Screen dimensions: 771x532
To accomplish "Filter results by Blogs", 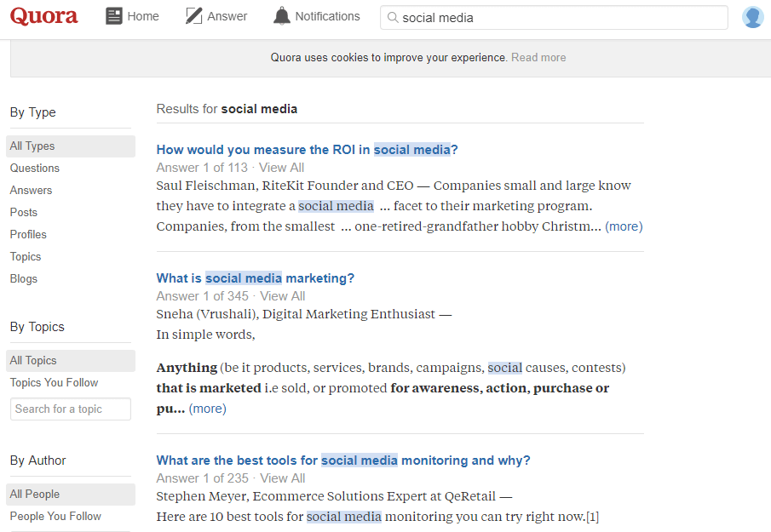I will 24,278.
